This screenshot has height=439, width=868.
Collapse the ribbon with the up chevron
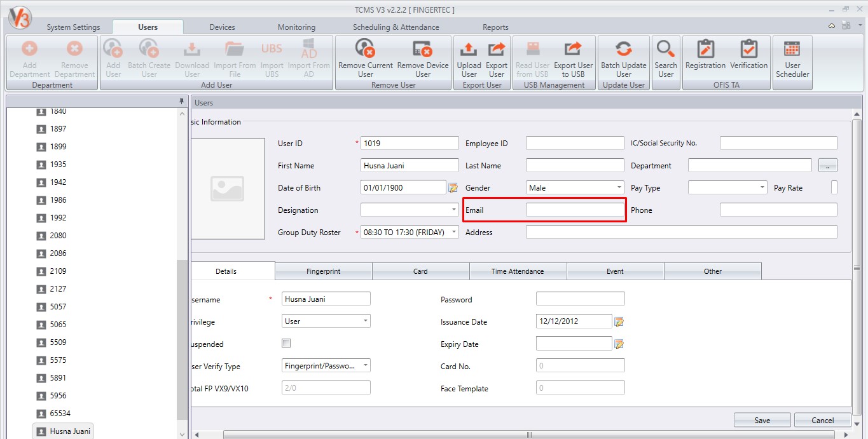point(832,26)
